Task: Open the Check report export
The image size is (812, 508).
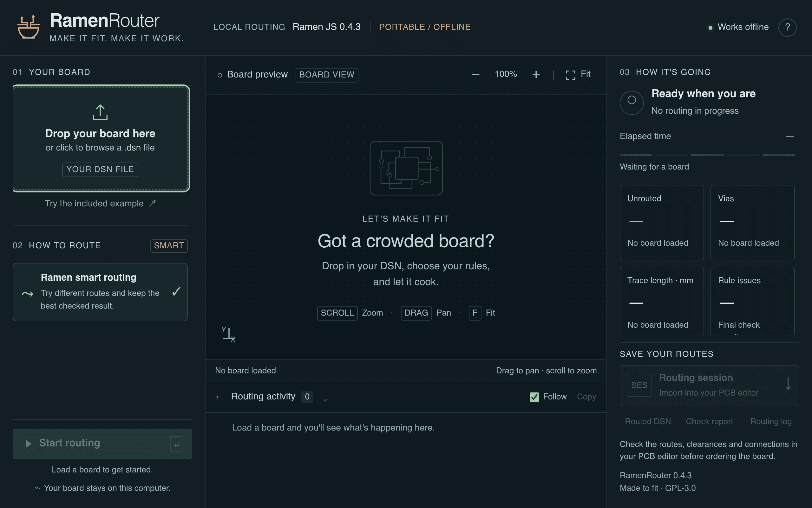Action: click(x=709, y=421)
